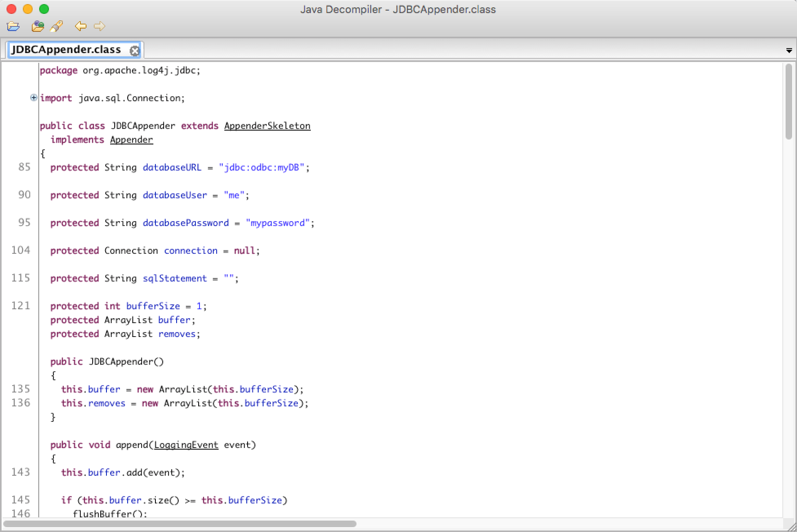Click the Open Type icon in toolbar
Image resolution: width=797 pixels, height=532 pixels.
click(38, 27)
